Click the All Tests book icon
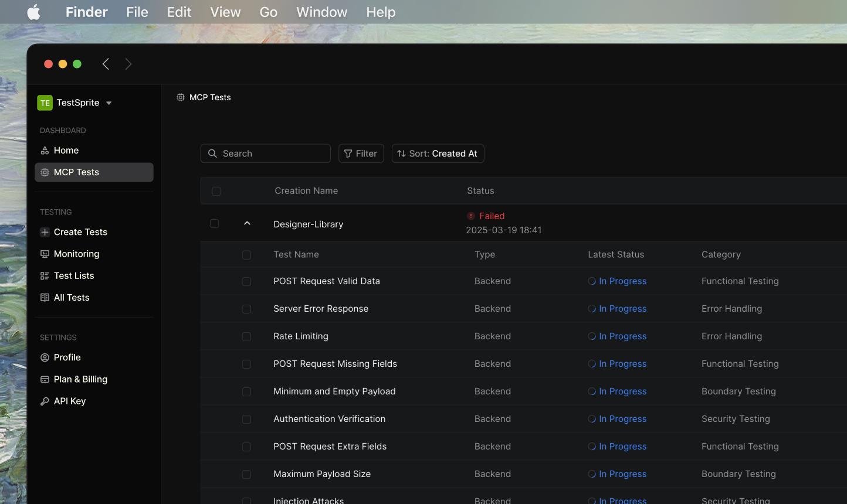Viewport: 847px width, 504px height. click(x=45, y=298)
